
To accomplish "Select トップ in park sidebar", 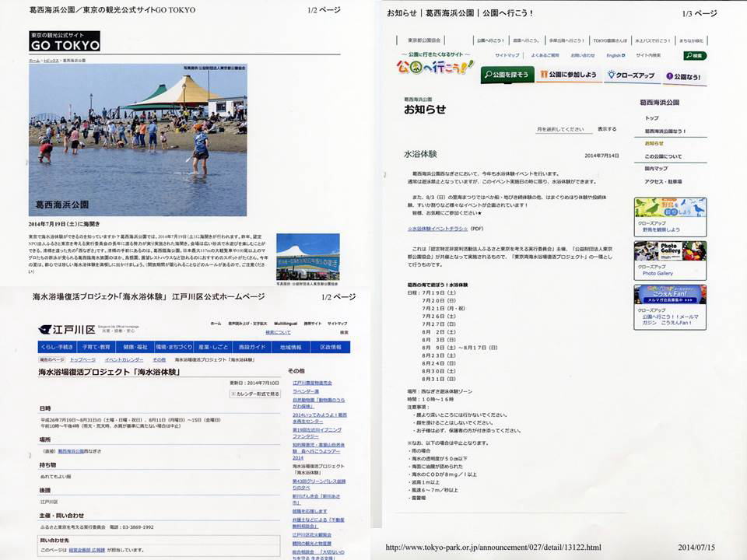I will [652, 117].
